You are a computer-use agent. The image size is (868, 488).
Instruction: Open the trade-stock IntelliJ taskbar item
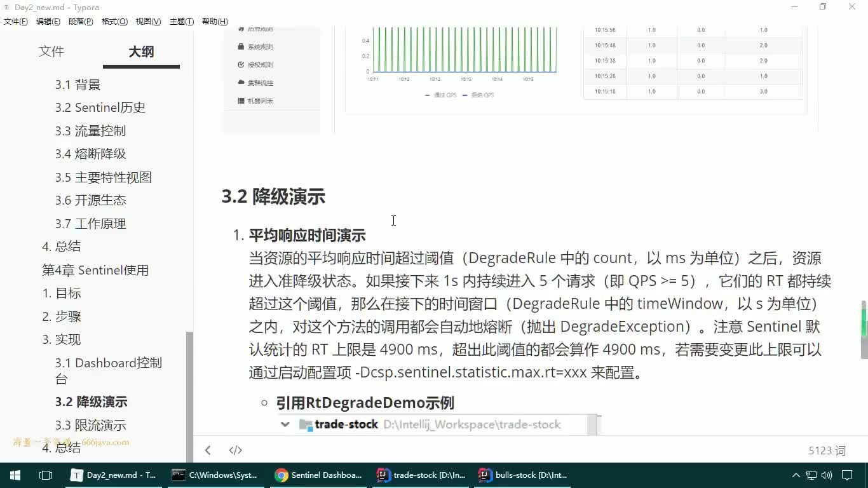point(421,475)
